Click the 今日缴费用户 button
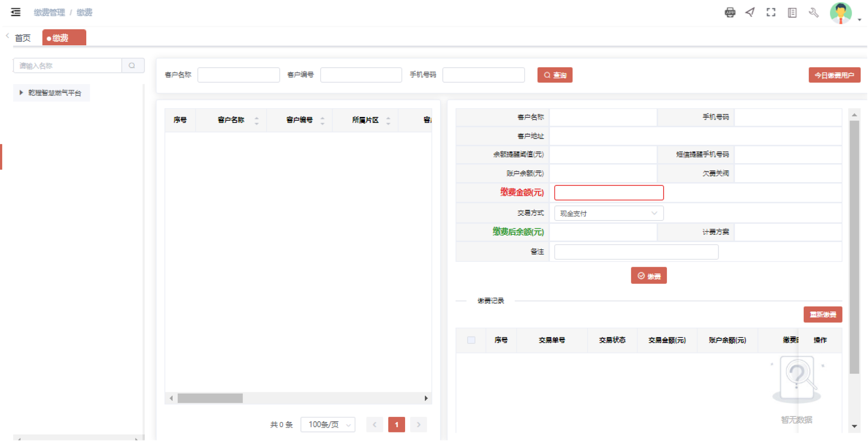 (x=834, y=75)
